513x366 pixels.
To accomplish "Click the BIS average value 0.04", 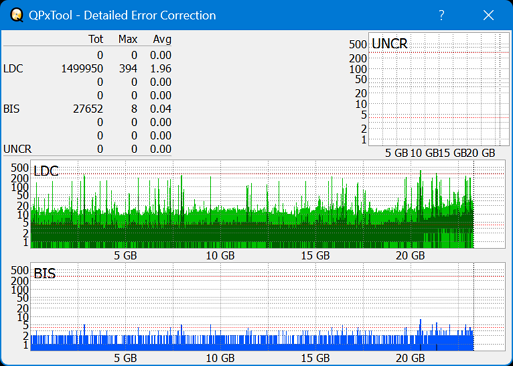I will [160, 109].
